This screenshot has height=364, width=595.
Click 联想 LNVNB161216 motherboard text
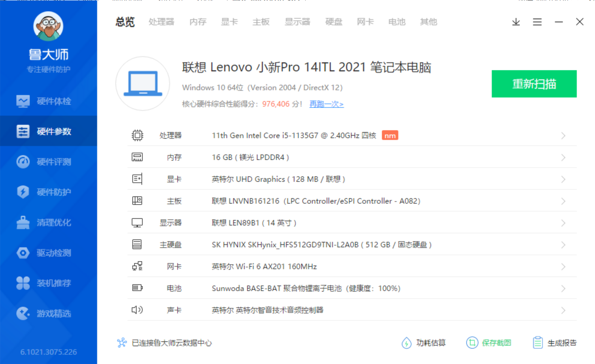tap(316, 201)
